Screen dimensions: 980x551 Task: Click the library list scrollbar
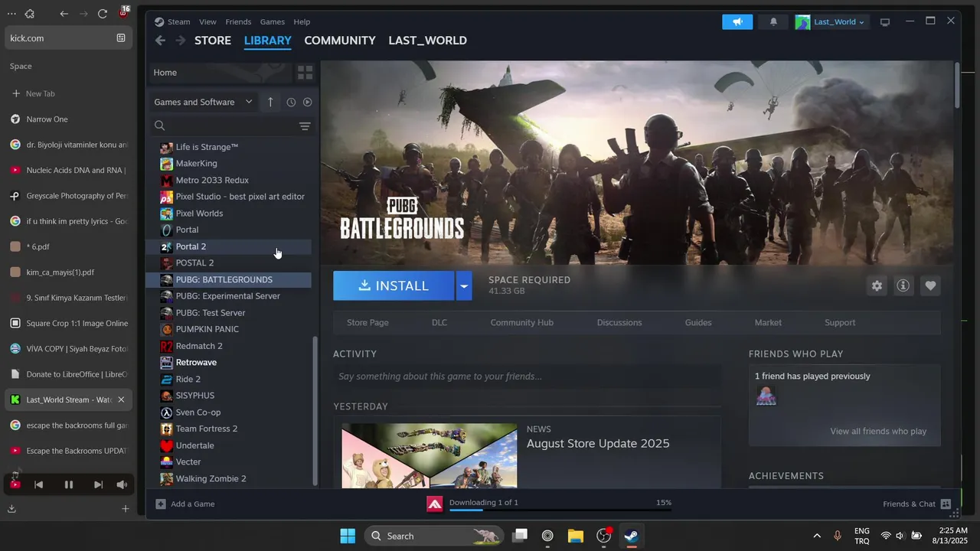315,410
